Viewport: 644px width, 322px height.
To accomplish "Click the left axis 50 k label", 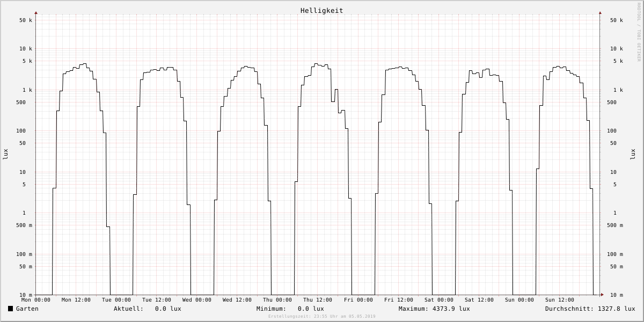I will click(26, 20).
